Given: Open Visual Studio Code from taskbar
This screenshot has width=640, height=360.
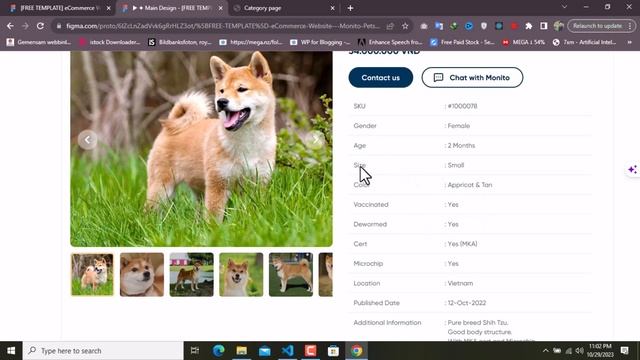Looking at the screenshot, I should point(287,351).
